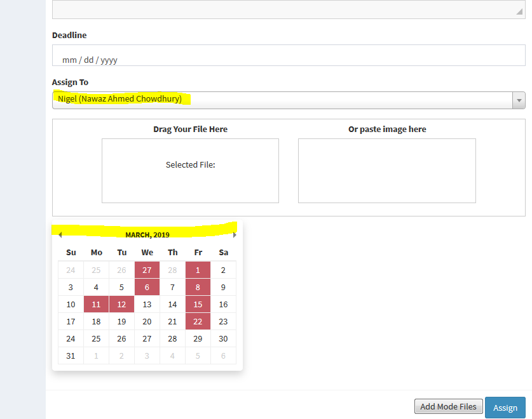Choose March 20 in the calendar
Screen dimensions: 532x419
pyautogui.click(x=147, y=321)
